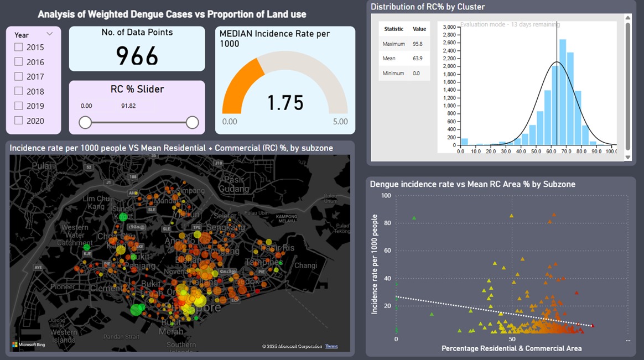Click the Maximum statistic row
The image size is (644, 360).
pyautogui.click(x=404, y=44)
